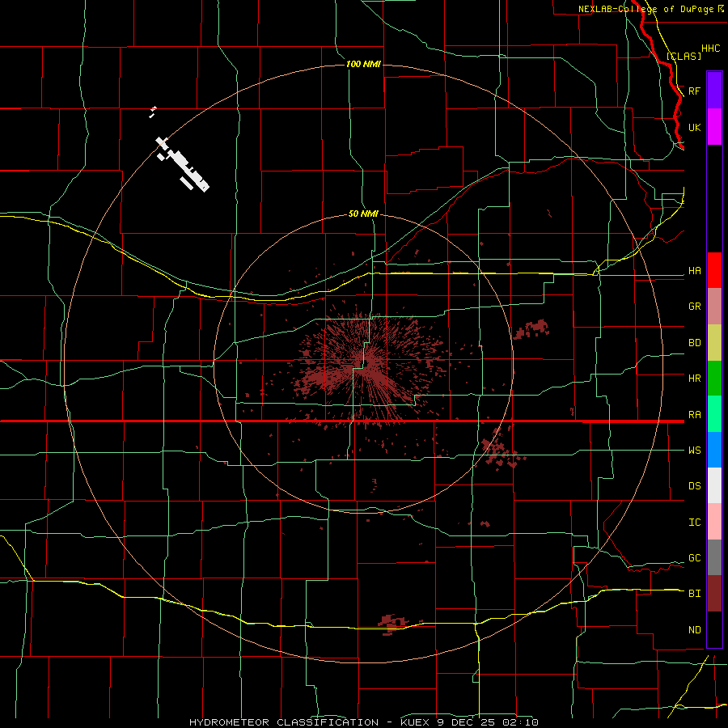Click the HYDROMETEOR CLASSIFICATION title text
This screenshot has width=728, height=728.
tap(283, 722)
